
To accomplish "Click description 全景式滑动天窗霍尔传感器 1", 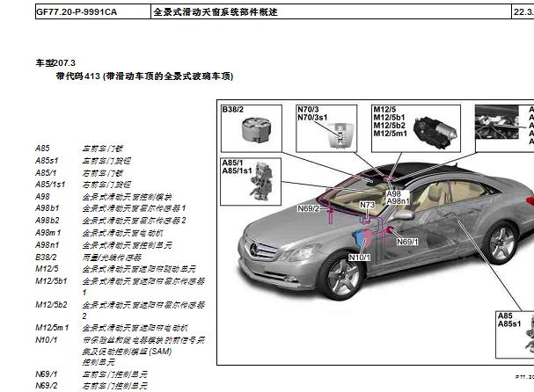I will 135,208.
